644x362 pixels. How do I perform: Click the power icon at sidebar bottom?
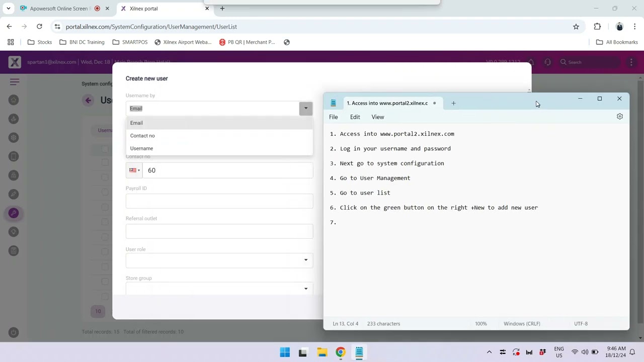point(14,332)
